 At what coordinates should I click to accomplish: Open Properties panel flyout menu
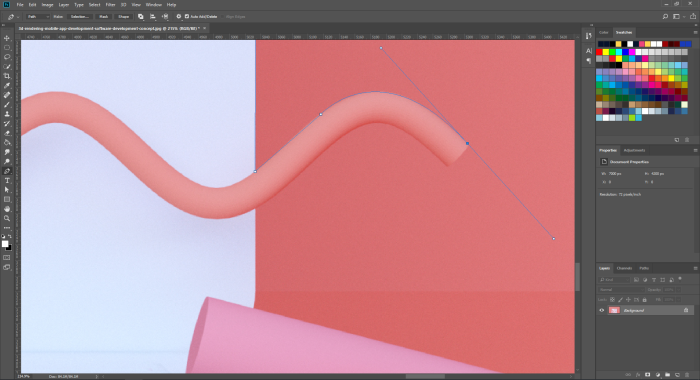click(695, 150)
